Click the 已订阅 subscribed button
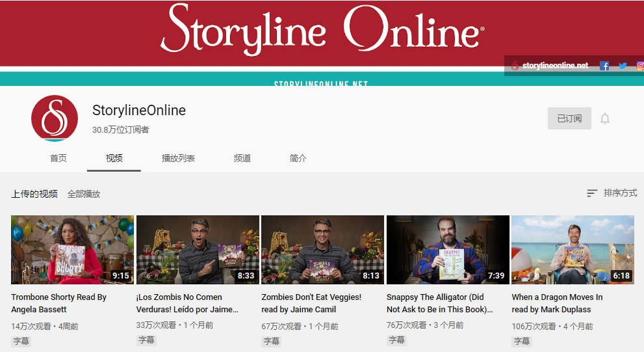 point(569,118)
